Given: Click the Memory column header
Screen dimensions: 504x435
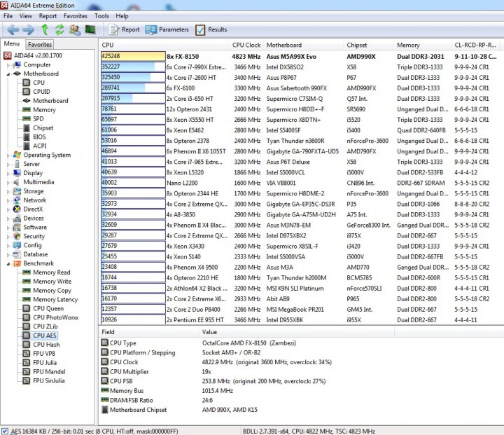Looking at the screenshot, I should (x=422, y=45).
